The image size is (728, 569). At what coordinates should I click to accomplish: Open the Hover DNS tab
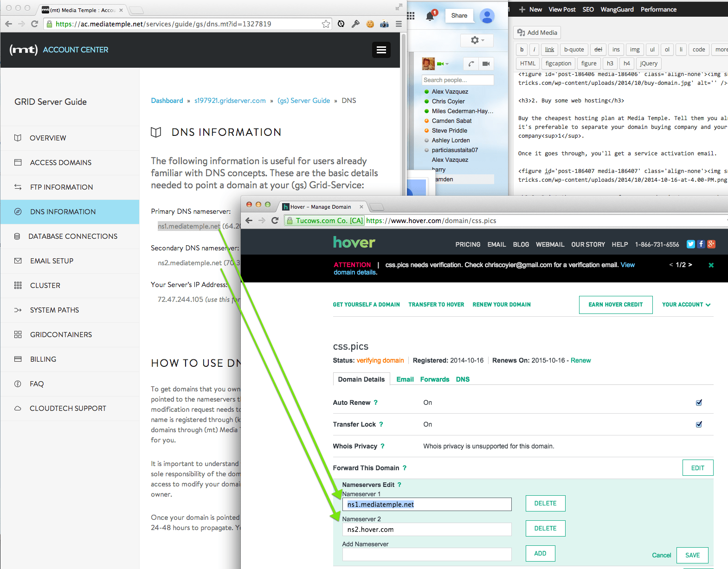(462, 379)
